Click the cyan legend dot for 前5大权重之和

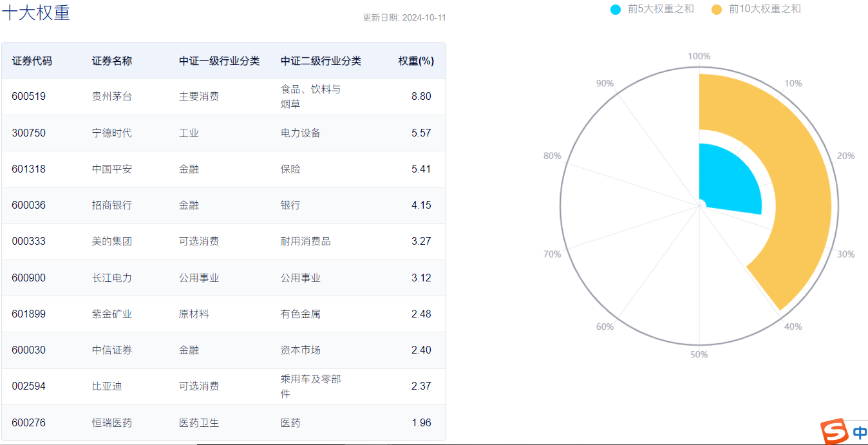click(x=616, y=9)
